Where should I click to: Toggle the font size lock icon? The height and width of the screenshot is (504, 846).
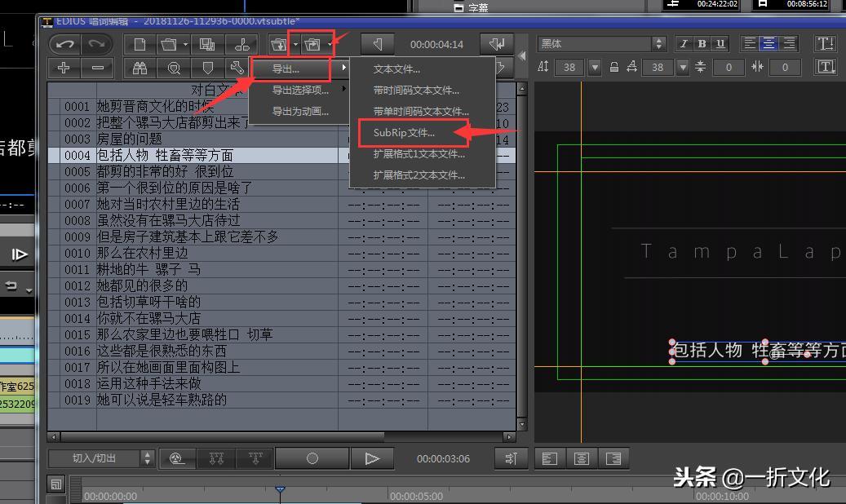[614, 67]
